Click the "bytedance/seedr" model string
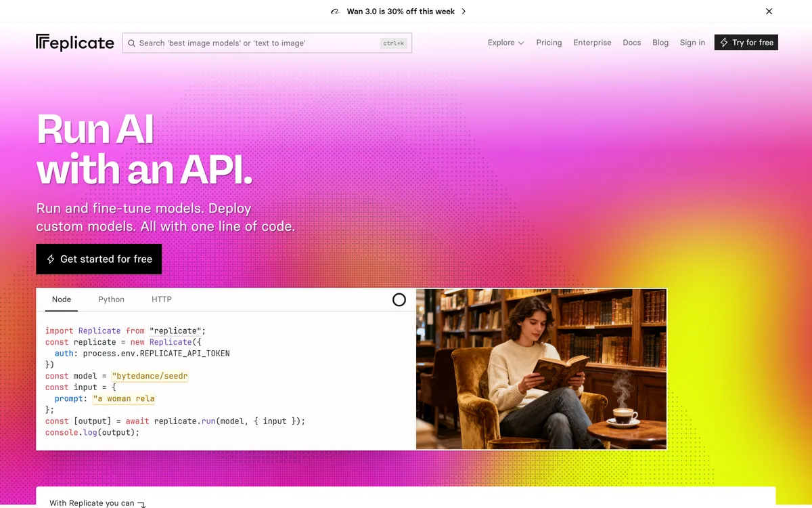This screenshot has width=812, height=508. click(150, 376)
